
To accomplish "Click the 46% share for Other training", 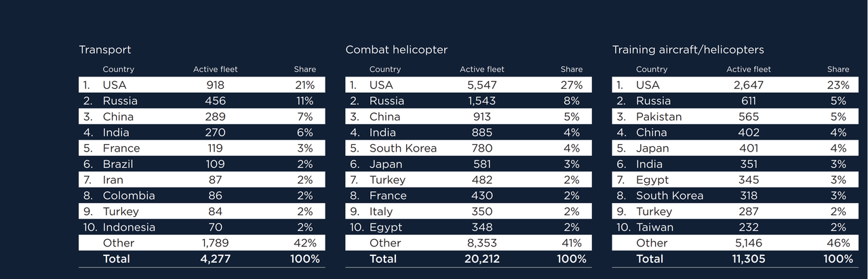I will (838, 242).
